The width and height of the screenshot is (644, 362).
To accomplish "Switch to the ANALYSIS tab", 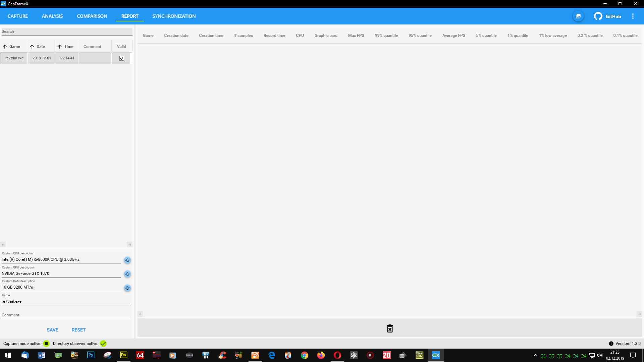I will point(52,16).
